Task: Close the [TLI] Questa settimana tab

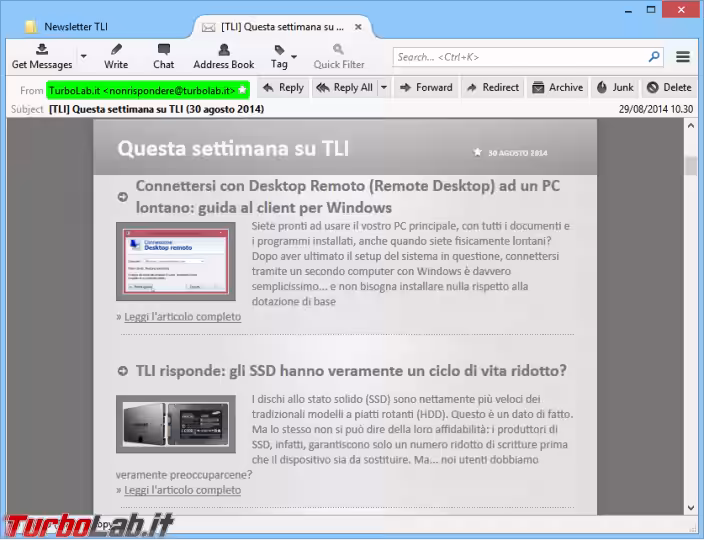Action: [358, 27]
